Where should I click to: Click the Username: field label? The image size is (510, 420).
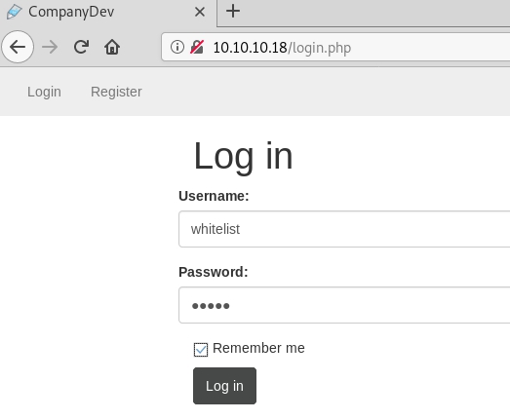coord(214,196)
